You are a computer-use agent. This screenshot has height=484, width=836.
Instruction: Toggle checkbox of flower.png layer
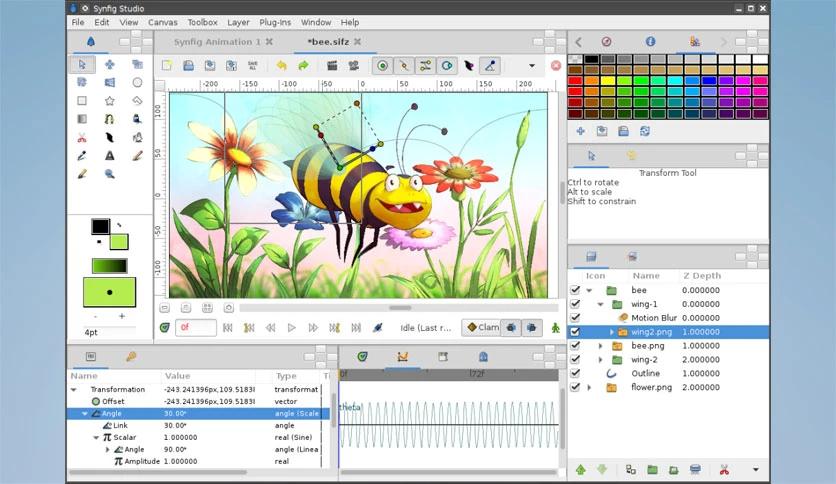coord(575,387)
